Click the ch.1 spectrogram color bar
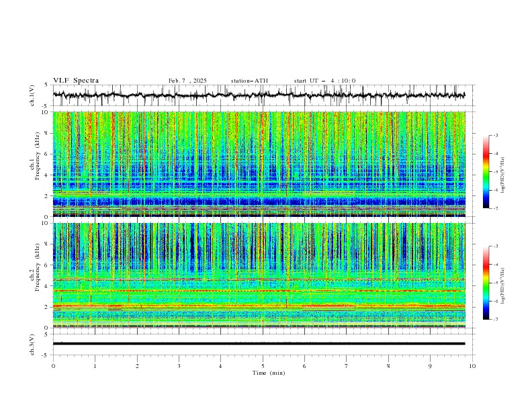The width and height of the screenshot is (532, 411). click(486, 172)
